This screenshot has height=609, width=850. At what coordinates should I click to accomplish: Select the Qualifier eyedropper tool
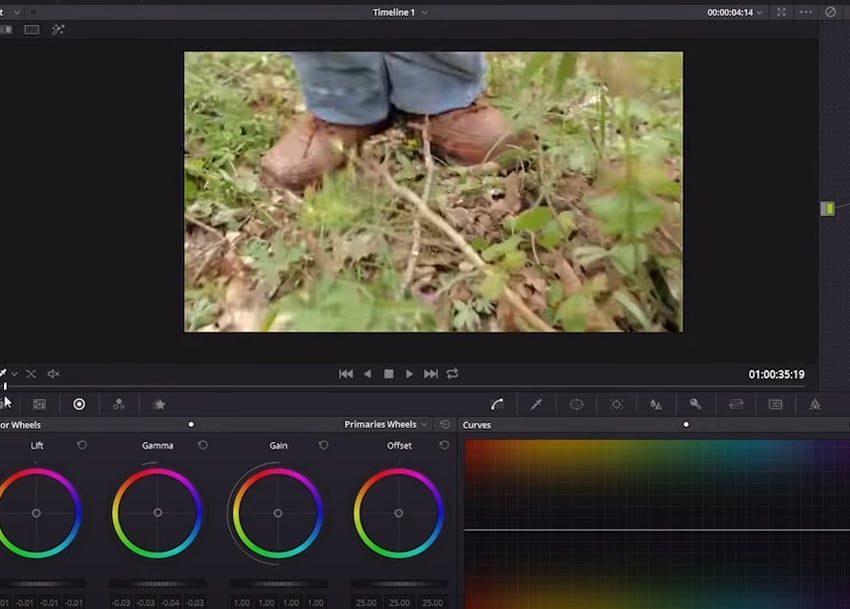pos(536,404)
